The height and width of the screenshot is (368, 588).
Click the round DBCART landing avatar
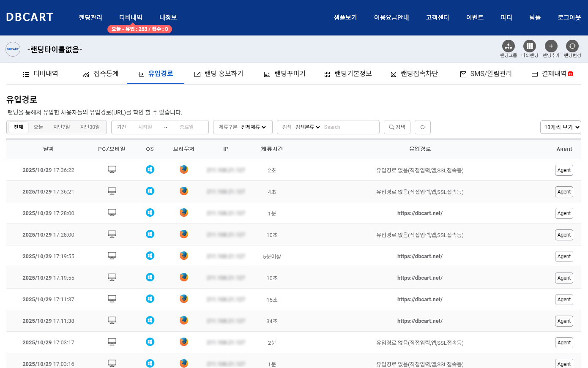pos(13,49)
